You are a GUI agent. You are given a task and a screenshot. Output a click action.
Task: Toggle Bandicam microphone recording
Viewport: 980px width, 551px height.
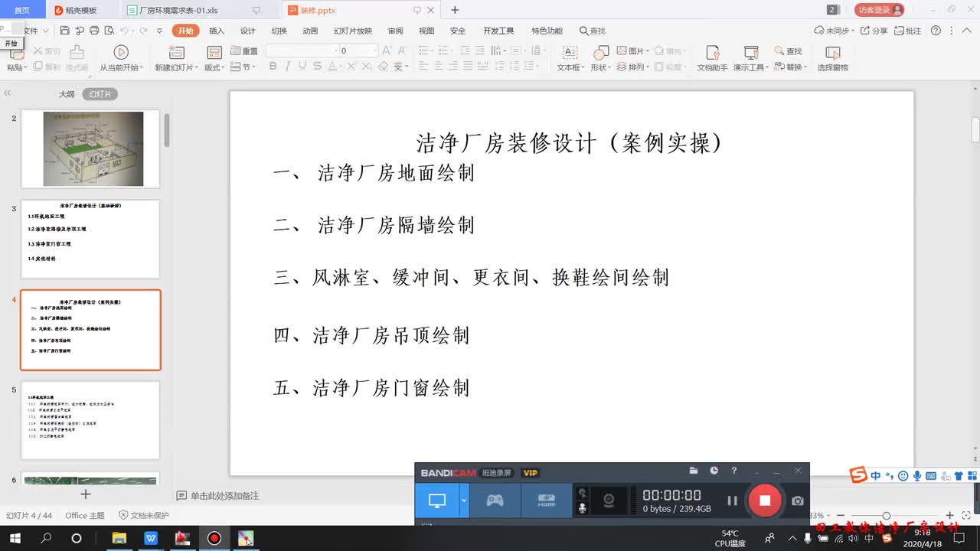coord(582,508)
